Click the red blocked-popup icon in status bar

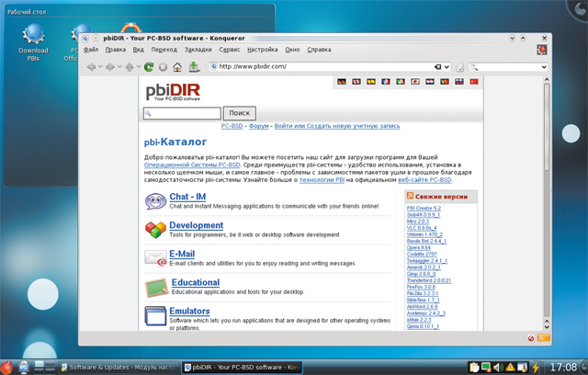coord(531,338)
